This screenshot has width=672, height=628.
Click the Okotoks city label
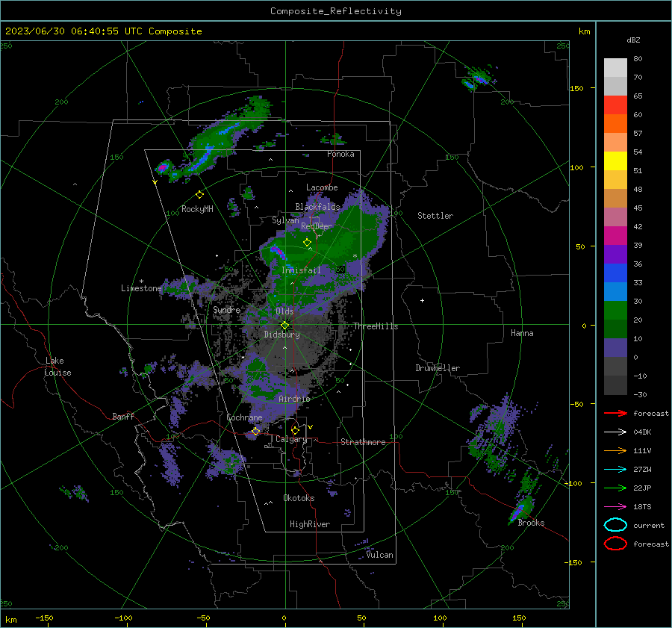coord(299,498)
